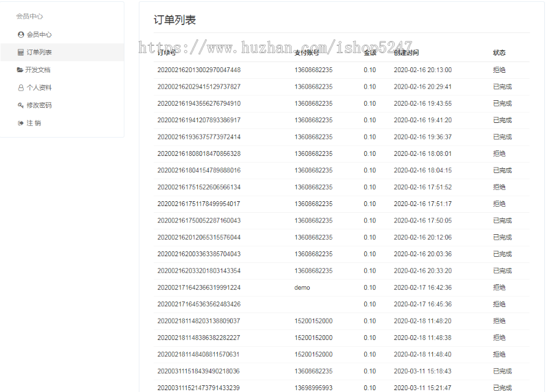Select order number 2020021617515226065661​34
Screen dimensions: 551x392
(199, 187)
